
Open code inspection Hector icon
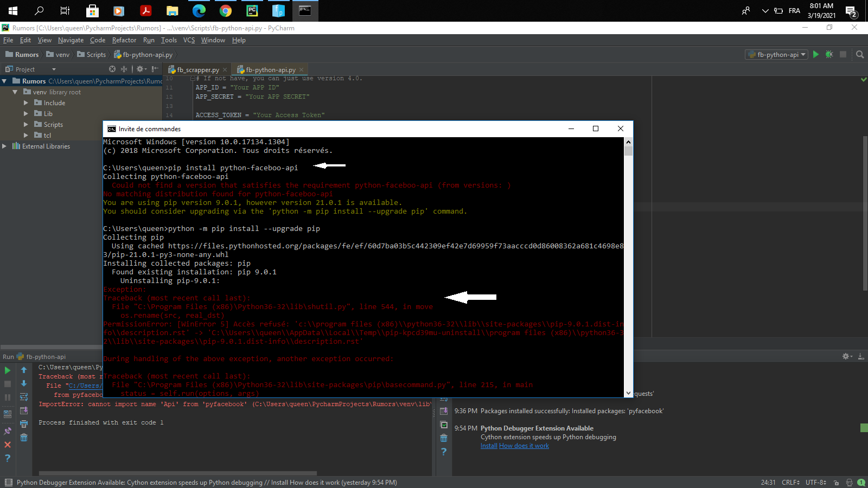pyautogui.click(x=849, y=483)
